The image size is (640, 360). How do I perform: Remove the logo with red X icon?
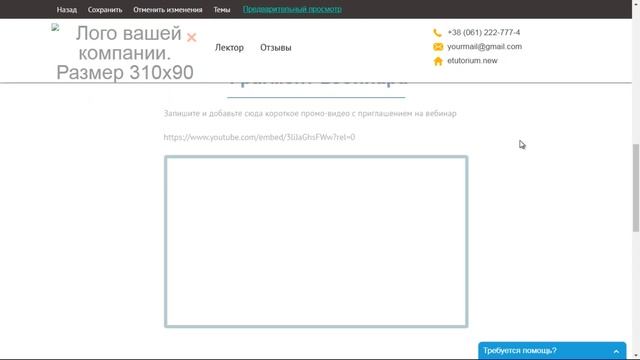191,38
